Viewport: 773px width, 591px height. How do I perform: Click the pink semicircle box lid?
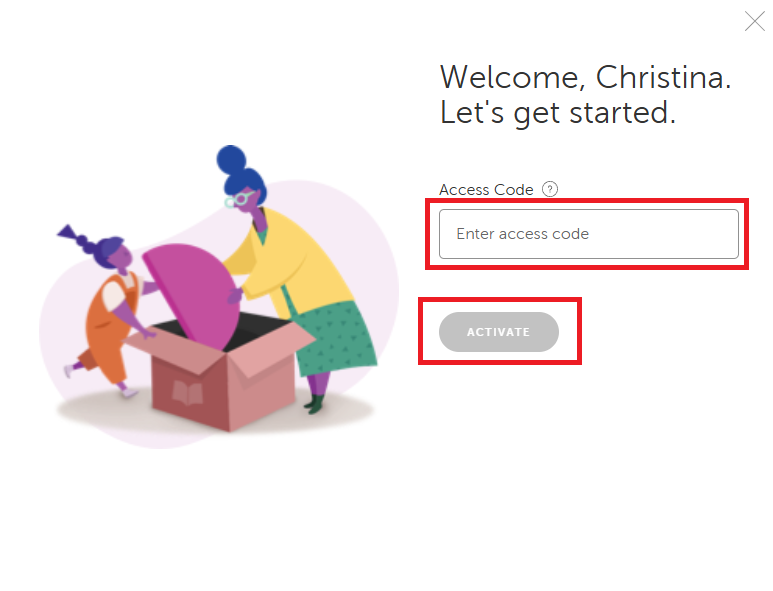(192, 290)
